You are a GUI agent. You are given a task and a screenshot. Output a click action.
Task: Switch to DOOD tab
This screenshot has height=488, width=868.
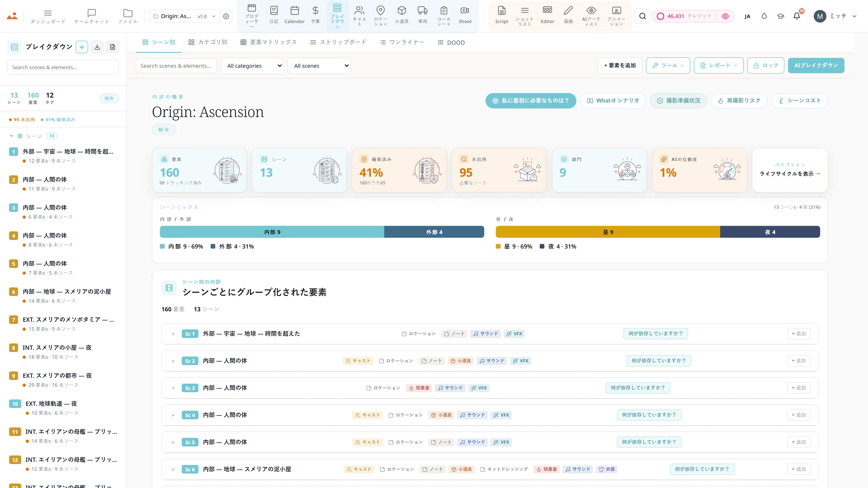(451, 42)
